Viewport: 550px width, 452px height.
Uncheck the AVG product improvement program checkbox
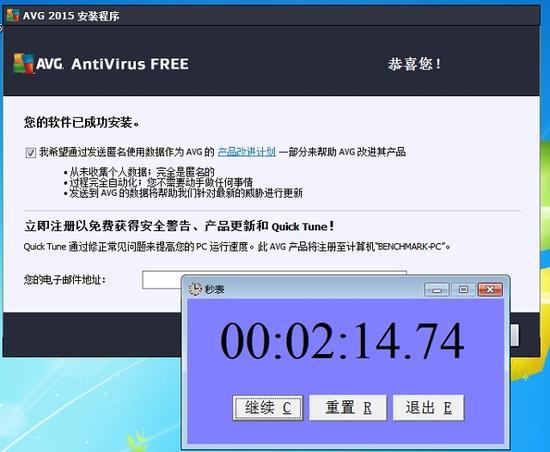(x=31, y=153)
